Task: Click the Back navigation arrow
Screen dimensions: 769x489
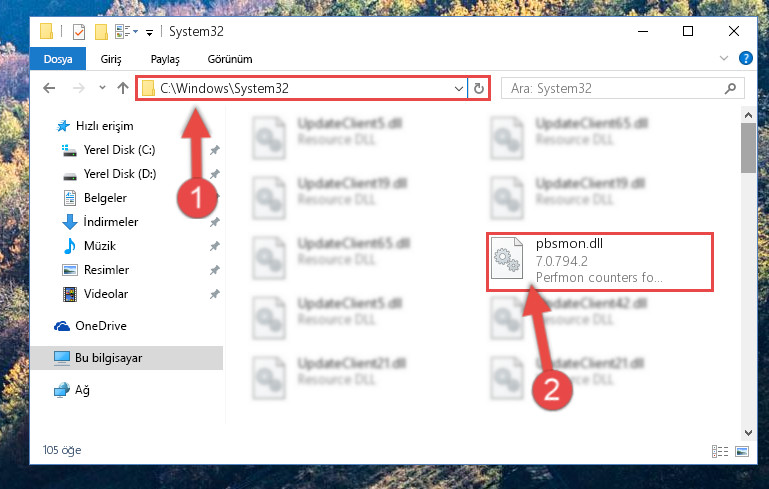Action: coord(49,88)
